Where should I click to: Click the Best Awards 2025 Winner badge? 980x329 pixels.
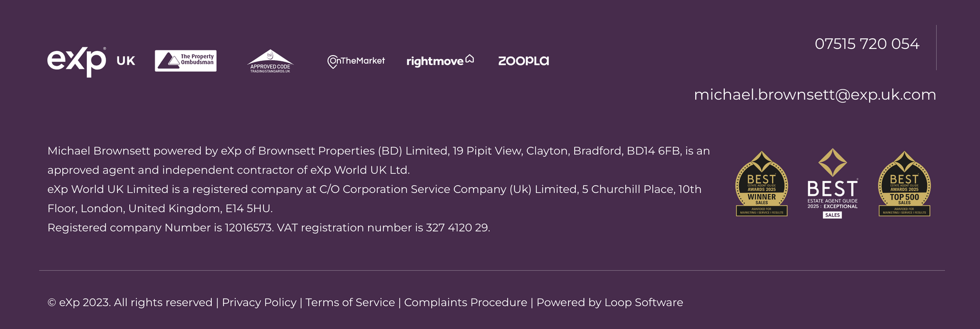(x=762, y=184)
